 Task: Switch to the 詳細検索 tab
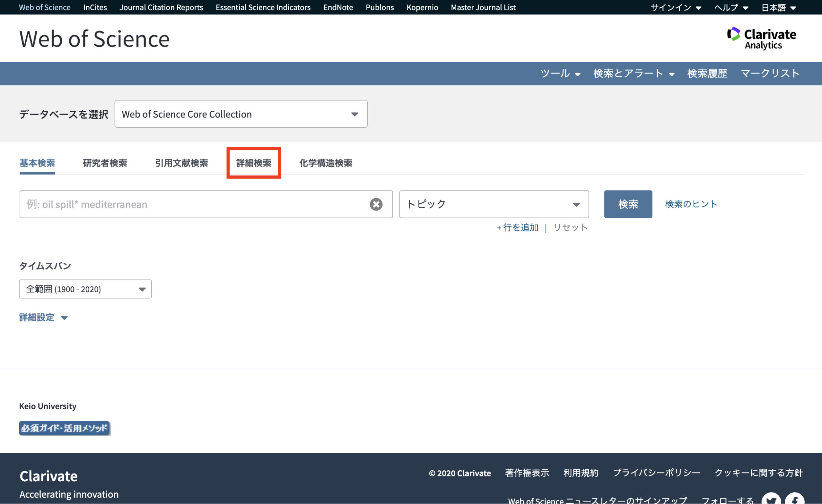pos(254,163)
